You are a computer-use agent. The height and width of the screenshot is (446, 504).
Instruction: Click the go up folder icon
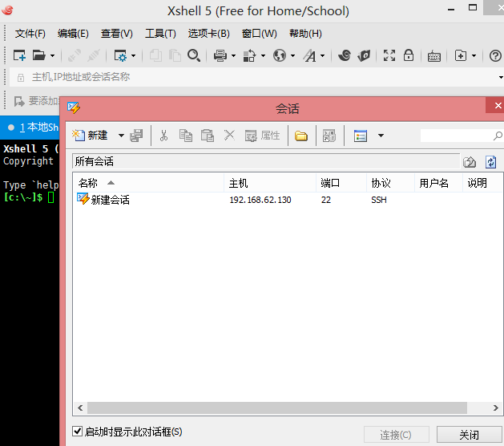(x=470, y=162)
